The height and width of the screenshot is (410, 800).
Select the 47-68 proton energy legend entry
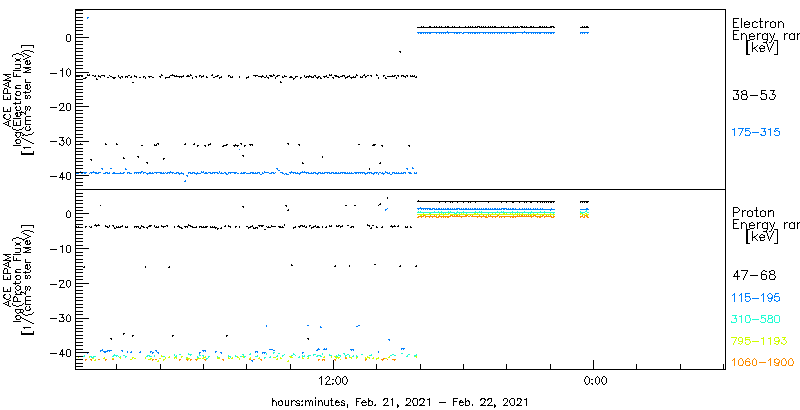click(754, 276)
